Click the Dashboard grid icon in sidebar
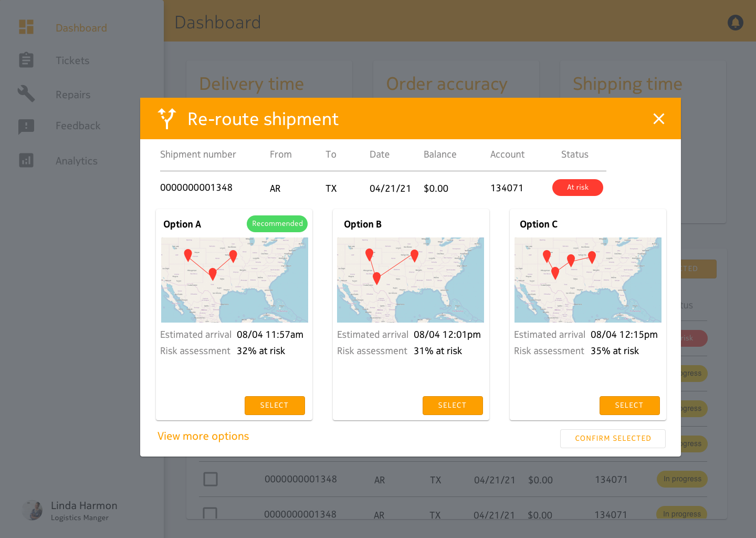The width and height of the screenshot is (756, 538). pos(26,27)
